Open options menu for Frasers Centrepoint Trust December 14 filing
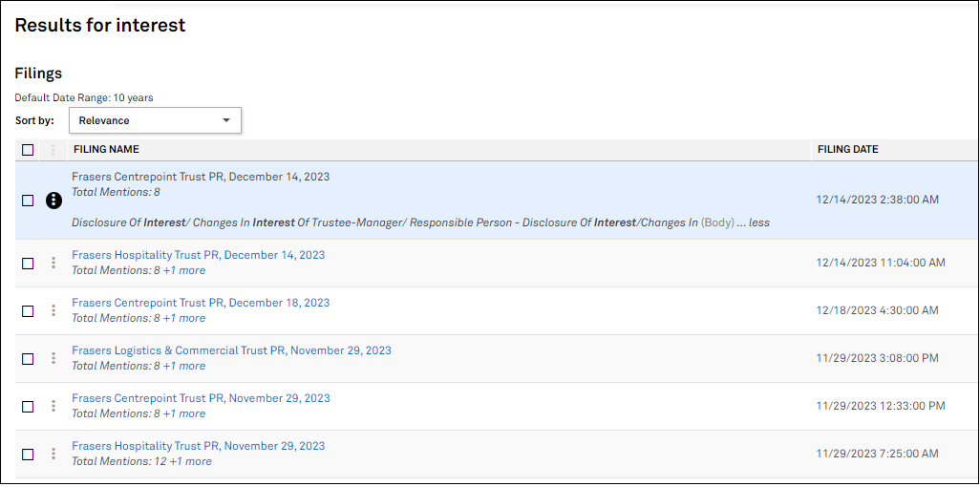Image resolution: width=980 pixels, height=487 pixels. [x=53, y=201]
